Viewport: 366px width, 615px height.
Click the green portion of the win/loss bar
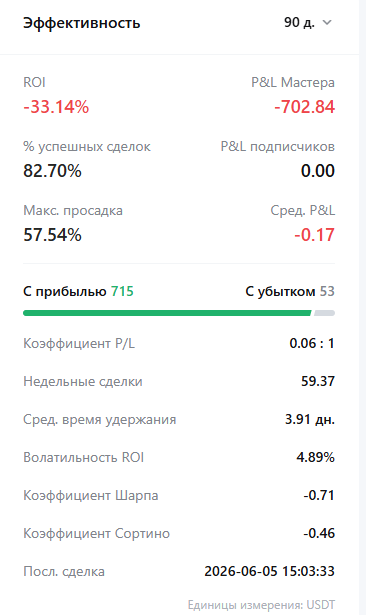point(167,313)
